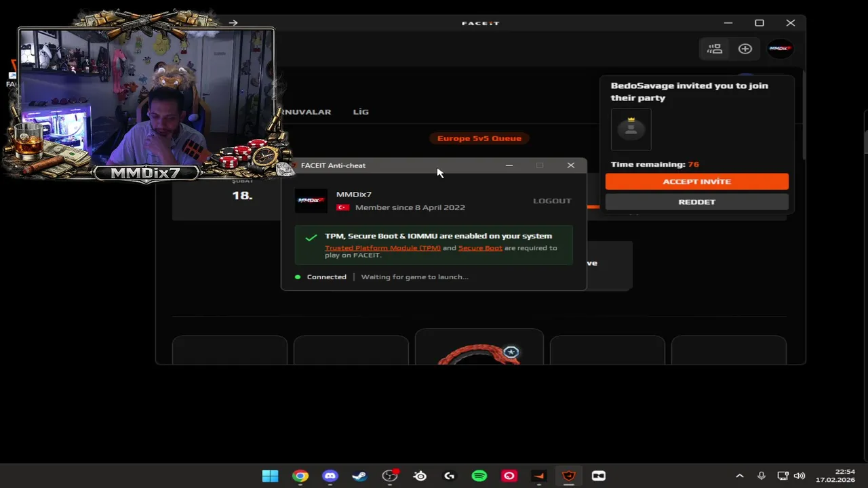This screenshot has width=868, height=488.
Task: Click the MMDix7 logo in Anti-cheat window
Action: pos(311,201)
